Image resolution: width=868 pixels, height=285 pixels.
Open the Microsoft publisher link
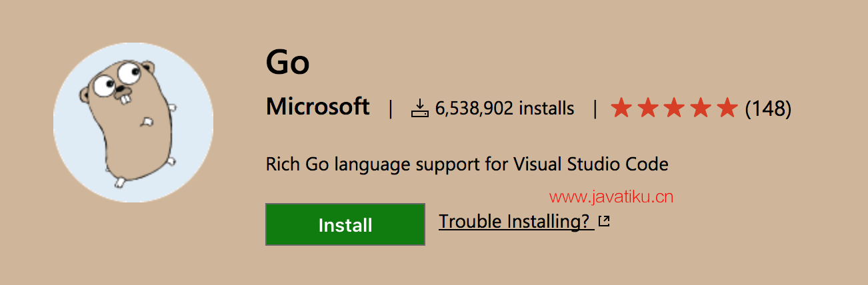click(317, 107)
